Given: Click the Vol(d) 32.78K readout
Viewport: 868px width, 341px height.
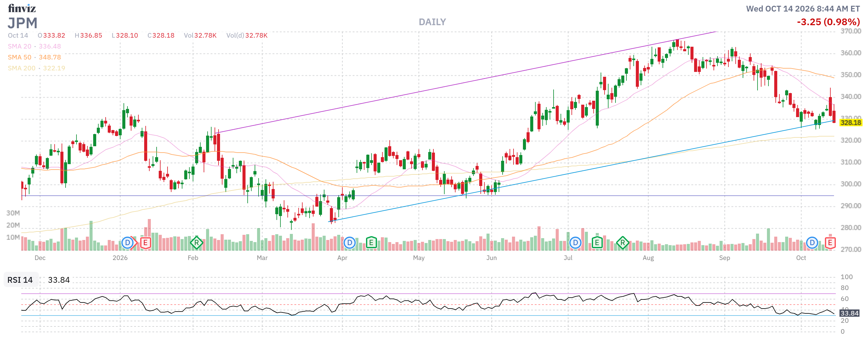Looking at the screenshot, I should point(247,35).
